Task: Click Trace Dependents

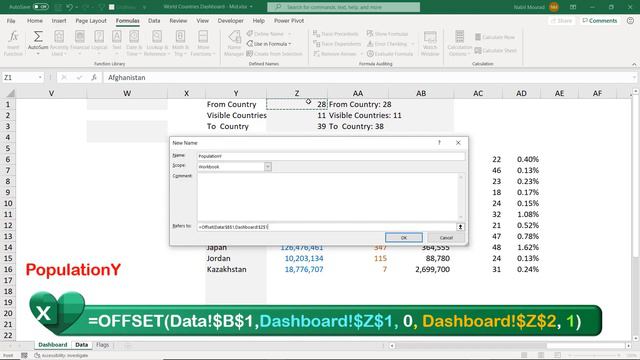Action: click(x=337, y=44)
